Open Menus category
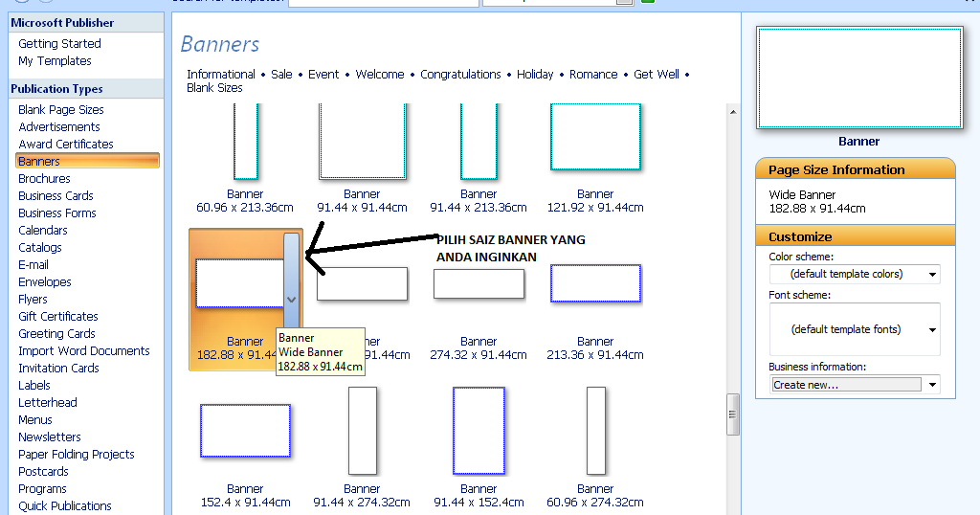The height and width of the screenshot is (515, 980). 35,420
